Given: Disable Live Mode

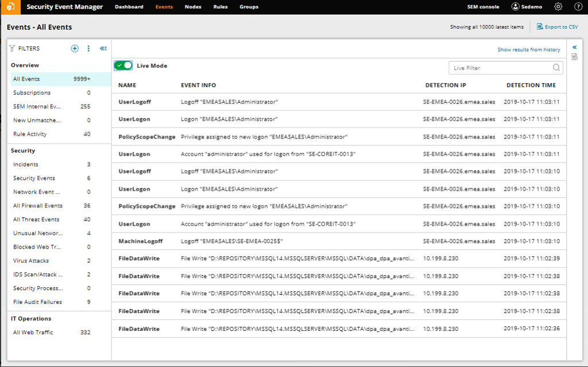Looking at the screenshot, I should click(x=122, y=65).
